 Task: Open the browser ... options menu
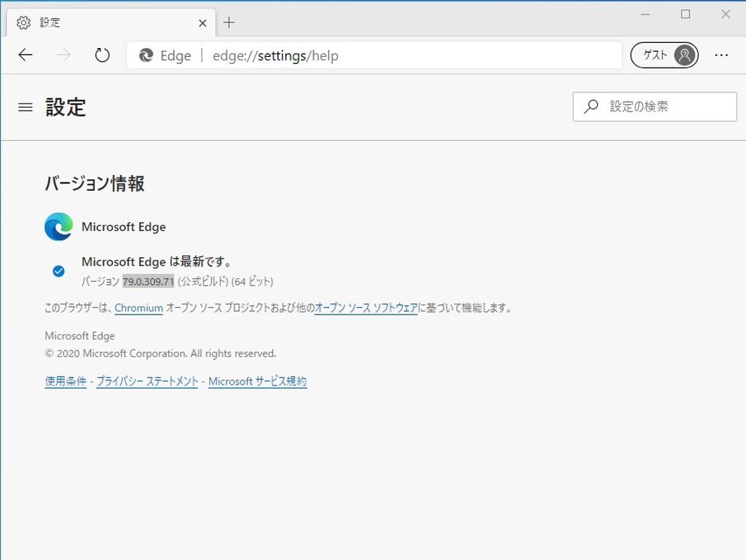pos(721,55)
